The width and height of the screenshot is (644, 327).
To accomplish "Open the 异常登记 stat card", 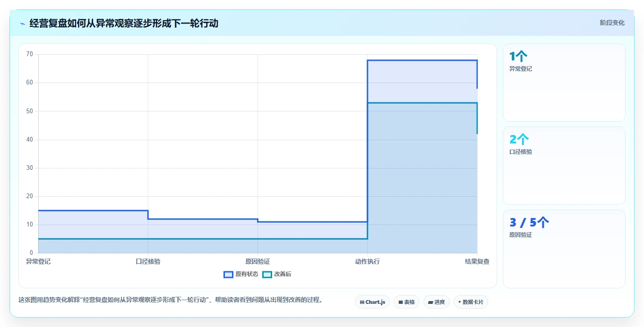I will click(x=564, y=83).
